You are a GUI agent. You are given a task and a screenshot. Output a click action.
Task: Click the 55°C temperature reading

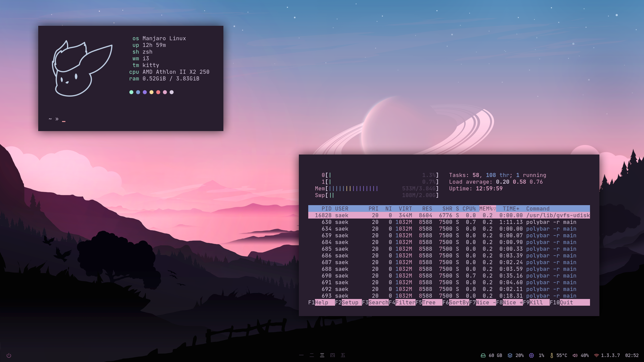pos(562,356)
